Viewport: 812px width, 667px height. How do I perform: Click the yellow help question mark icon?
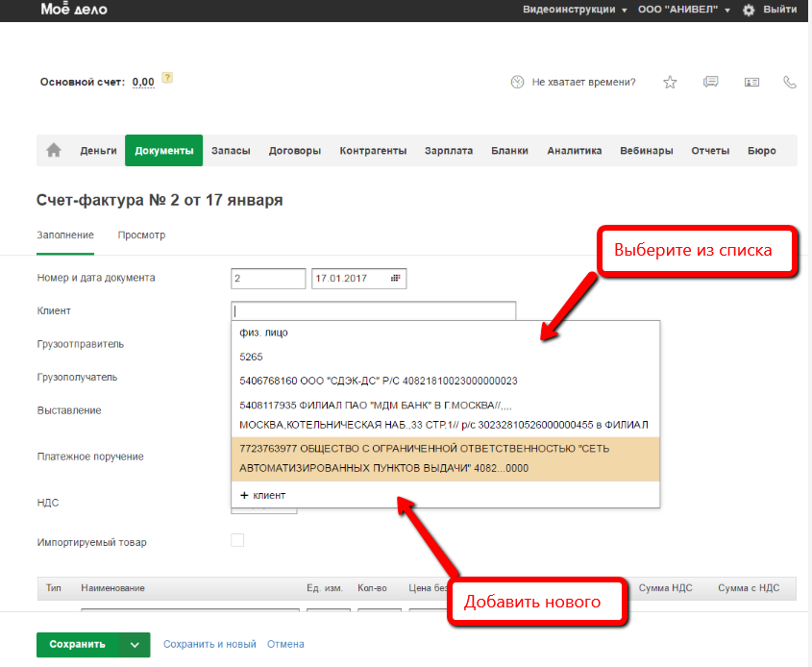[x=167, y=79]
